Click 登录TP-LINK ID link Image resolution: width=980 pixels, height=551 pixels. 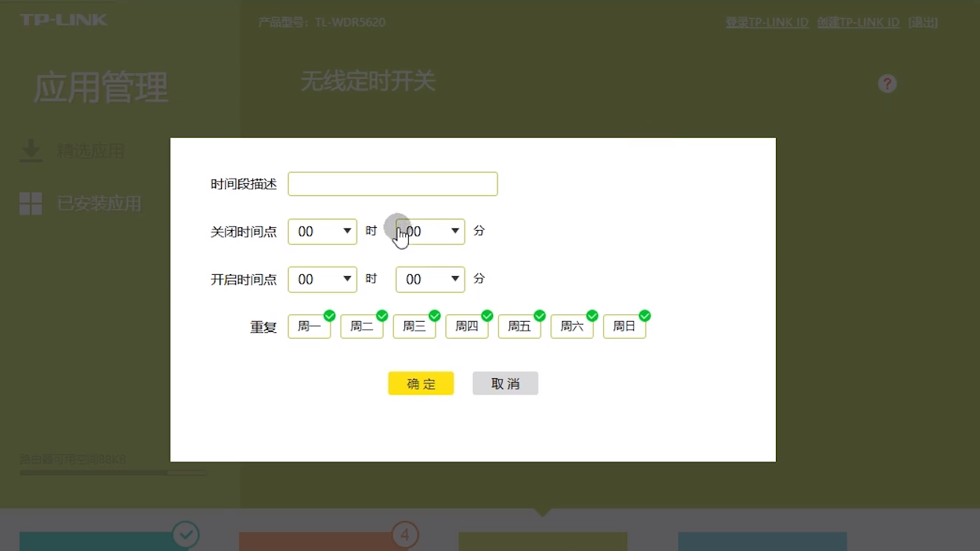click(x=767, y=22)
